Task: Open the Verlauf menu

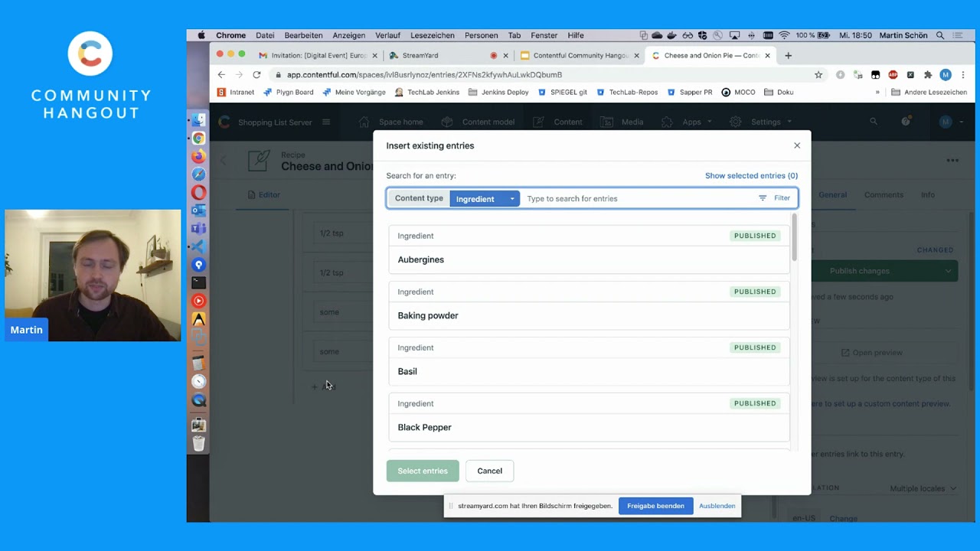Action: (x=388, y=35)
